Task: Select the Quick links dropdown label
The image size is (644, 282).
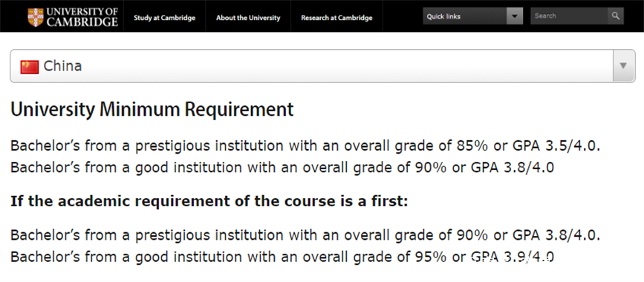Action: click(x=443, y=16)
